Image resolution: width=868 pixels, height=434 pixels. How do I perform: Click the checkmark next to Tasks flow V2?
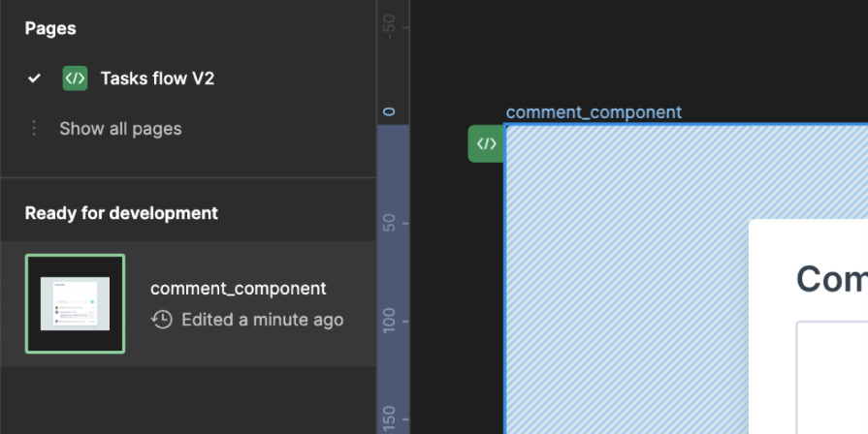click(35, 78)
